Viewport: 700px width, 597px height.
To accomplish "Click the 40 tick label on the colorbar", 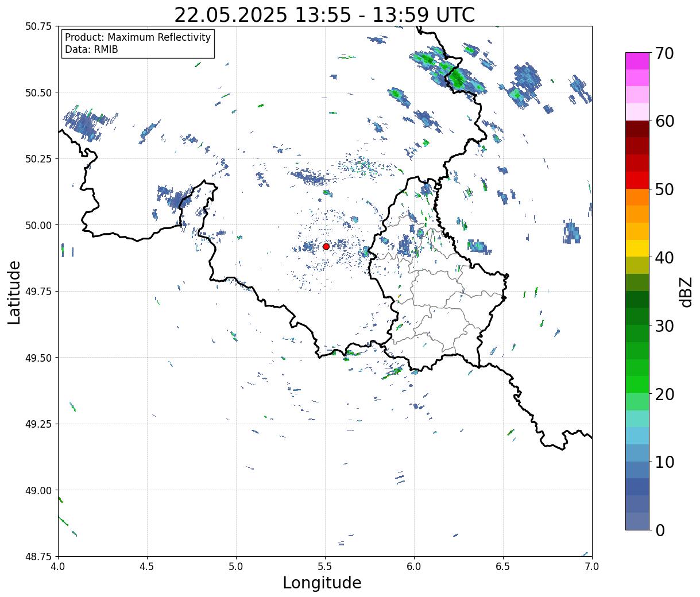I will (664, 258).
